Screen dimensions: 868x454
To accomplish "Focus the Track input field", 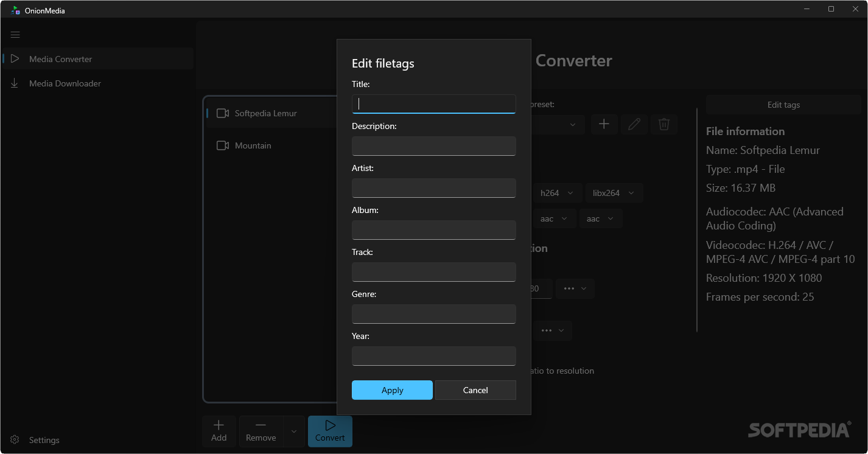I will point(434,272).
